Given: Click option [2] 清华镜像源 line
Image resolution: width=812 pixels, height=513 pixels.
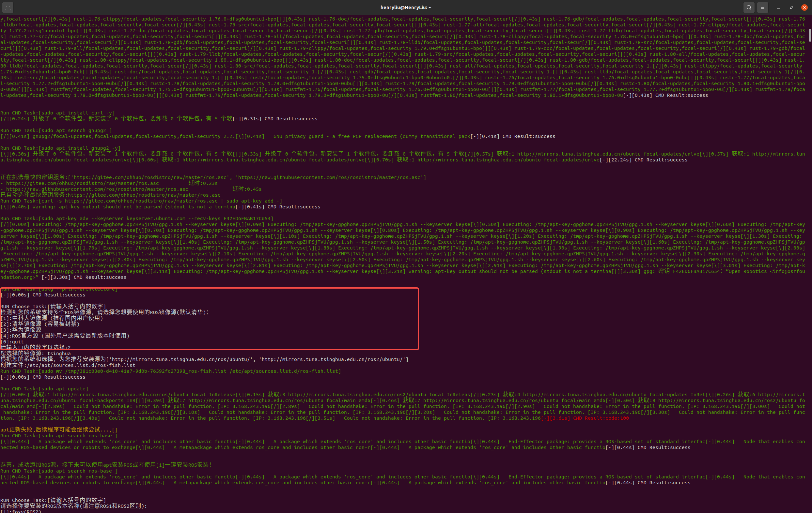Looking at the screenshot, I should tap(40, 324).
